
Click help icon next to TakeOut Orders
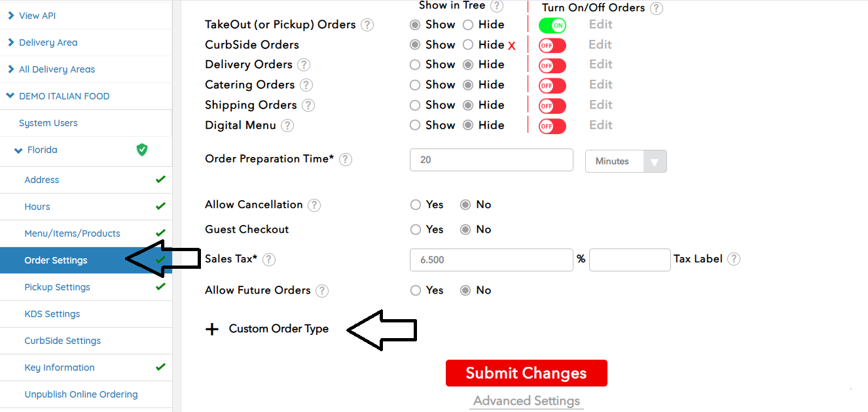367,25
